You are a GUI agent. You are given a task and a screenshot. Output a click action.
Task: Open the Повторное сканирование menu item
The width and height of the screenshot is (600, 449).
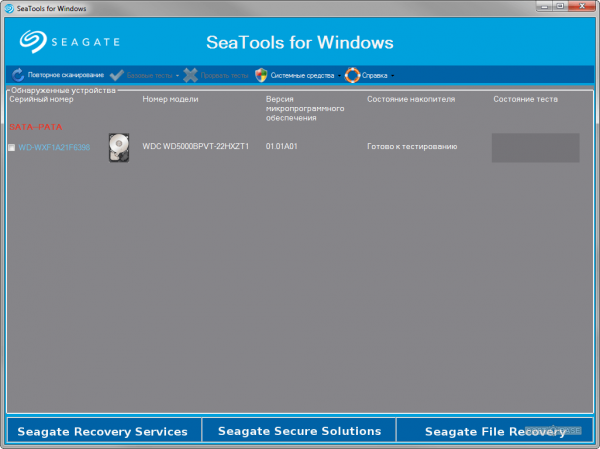[65, 75]
